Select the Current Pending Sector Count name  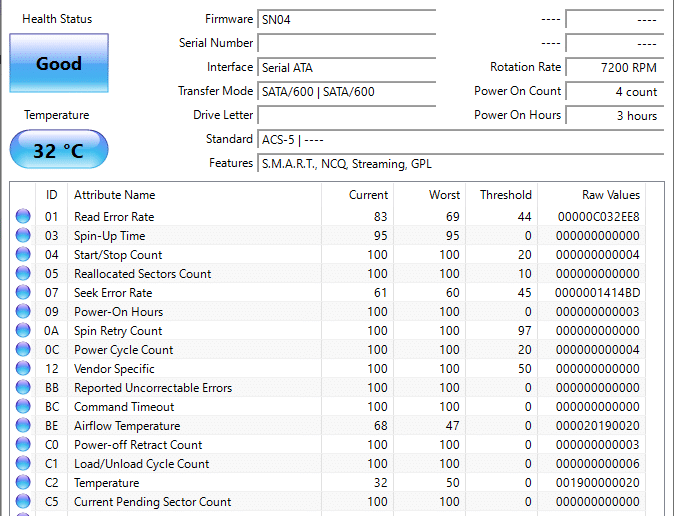point(152,502)
